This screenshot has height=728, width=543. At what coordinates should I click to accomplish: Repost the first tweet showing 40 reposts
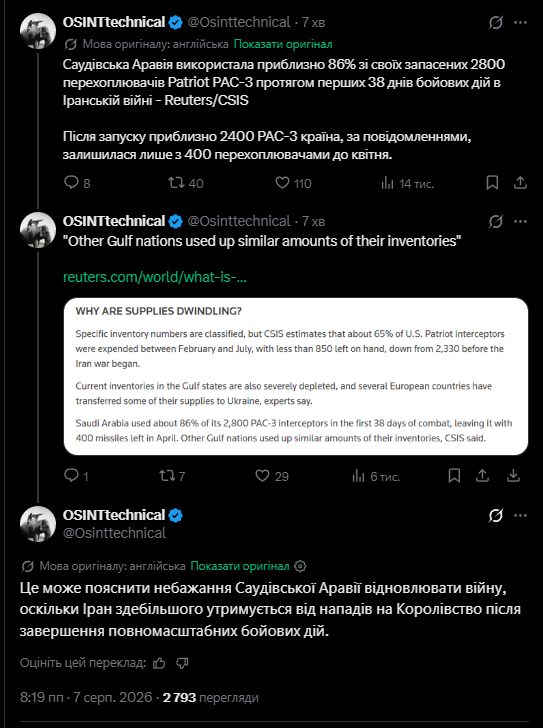[x=186, y=183]
